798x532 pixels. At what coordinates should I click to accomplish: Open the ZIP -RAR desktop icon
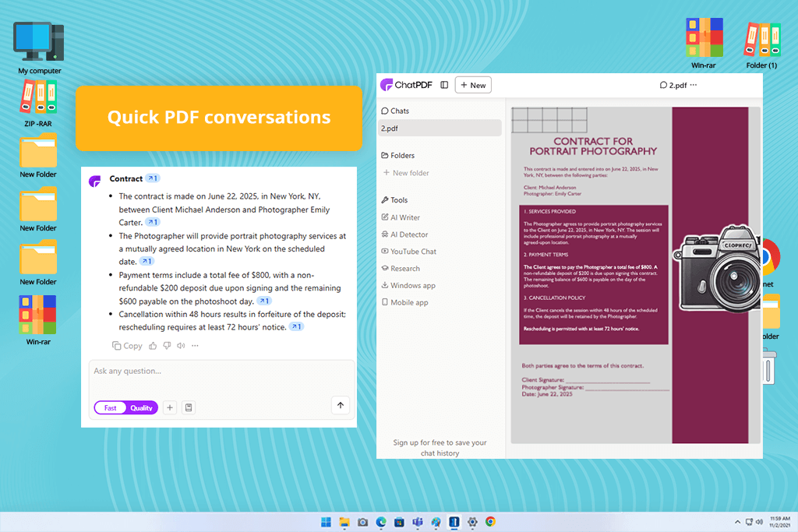tap(38, 104)
